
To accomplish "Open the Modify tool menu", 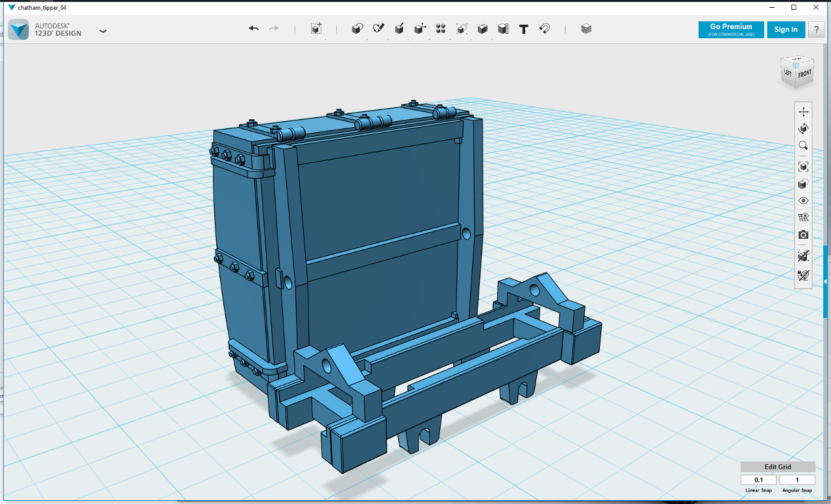I will click(420, 29).
